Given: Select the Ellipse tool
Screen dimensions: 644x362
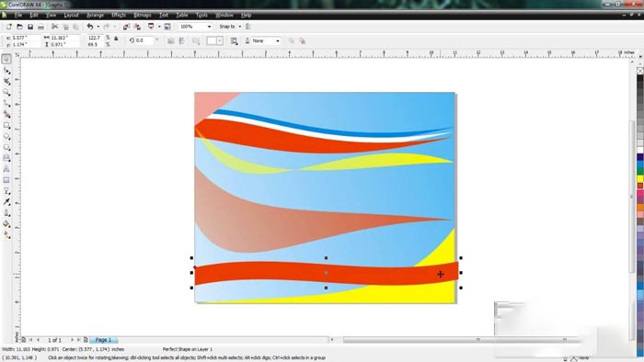Looking at the screenshot, I should coord(6,136).
